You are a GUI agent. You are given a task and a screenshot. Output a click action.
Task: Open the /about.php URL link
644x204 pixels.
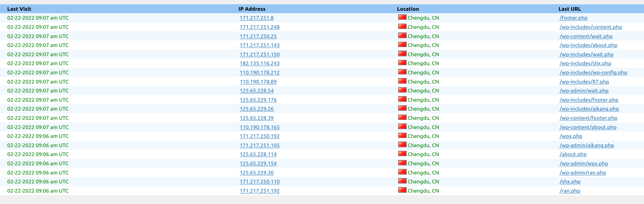[x=573, y=154]
